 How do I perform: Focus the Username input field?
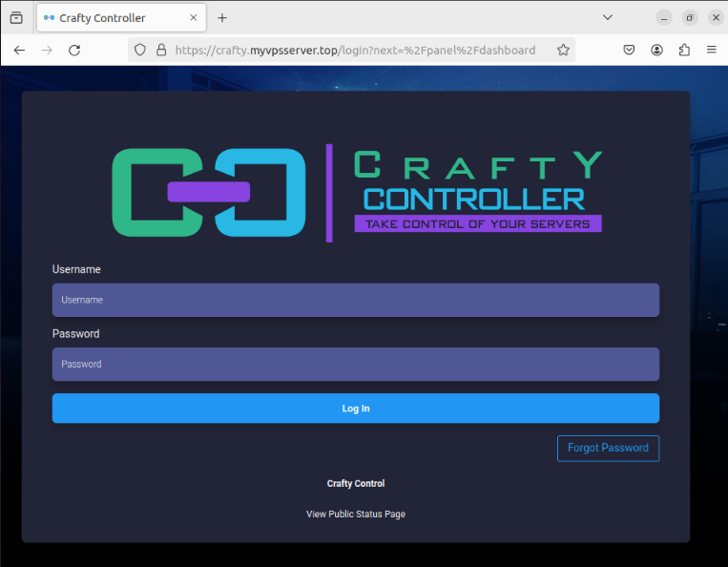pyautogui.click(x=356, y=300)
